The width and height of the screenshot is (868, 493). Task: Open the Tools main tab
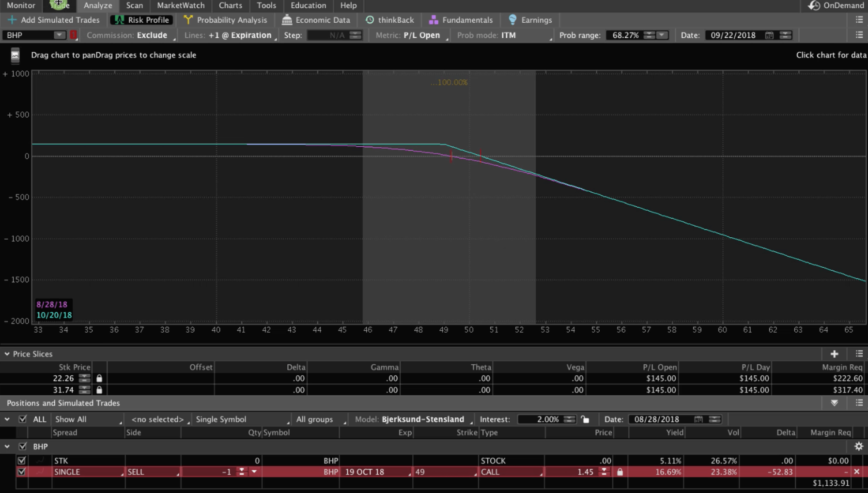pyautogui.click(x=266, y=5)
